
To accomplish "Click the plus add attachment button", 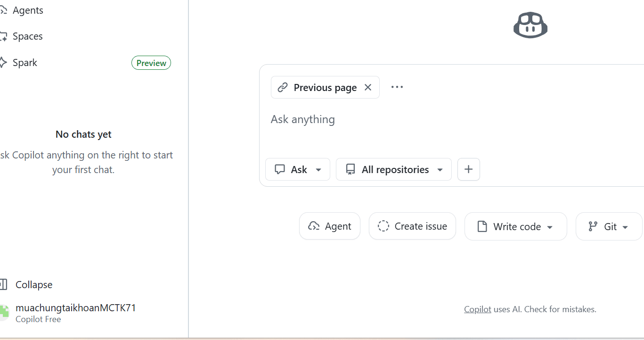I will pos(469,170).
